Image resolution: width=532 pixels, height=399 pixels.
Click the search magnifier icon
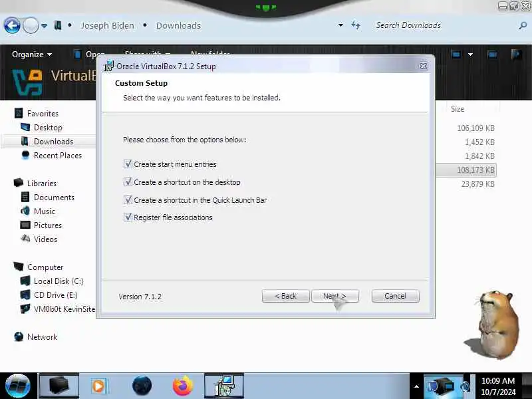523,25
